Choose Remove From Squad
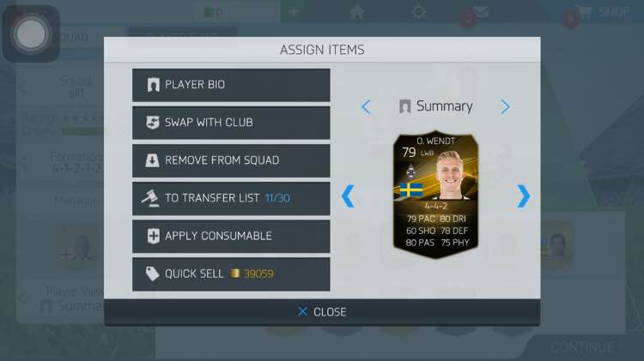This screenshot has height=361, width=644. click(231, 160)
